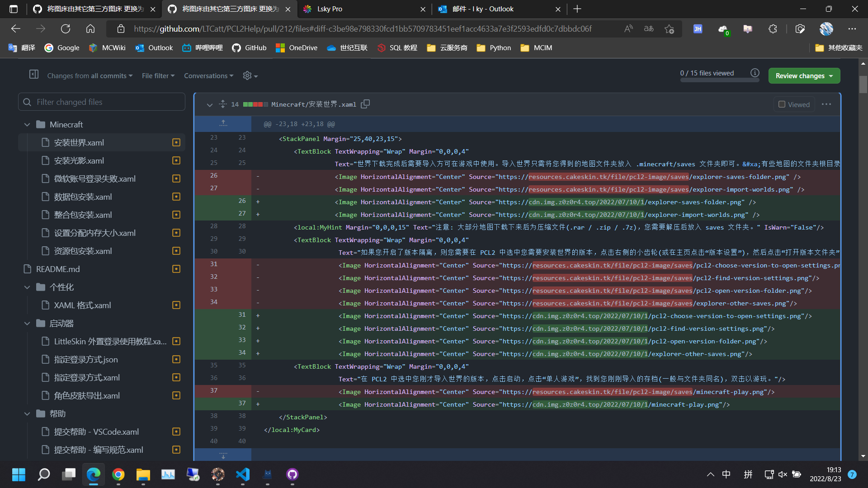Open README.md in the file tree

coord(58,269)
